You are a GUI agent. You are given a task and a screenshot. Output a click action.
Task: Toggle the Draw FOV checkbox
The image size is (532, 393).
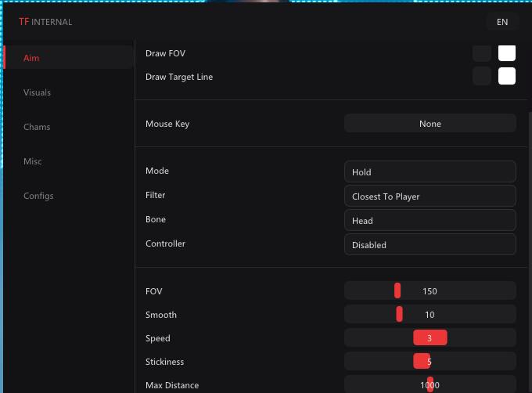pos(482,53)
